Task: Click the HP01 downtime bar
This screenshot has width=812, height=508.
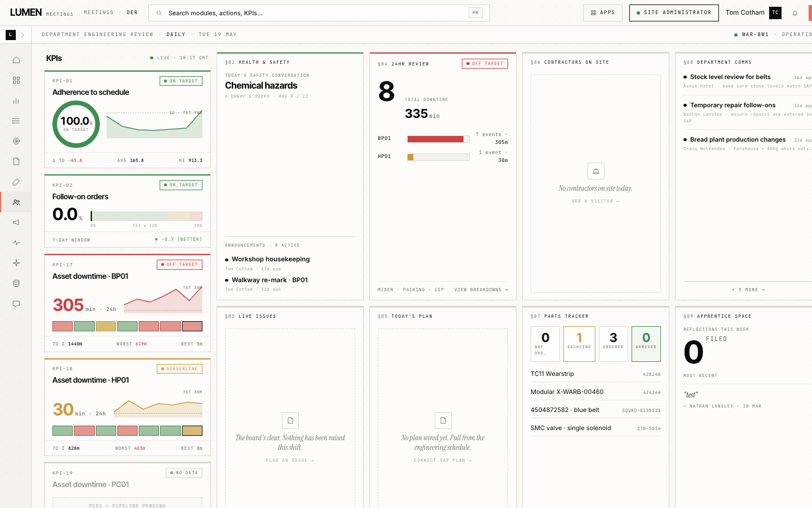Action: pyautogui.click(x=438, y=157)
